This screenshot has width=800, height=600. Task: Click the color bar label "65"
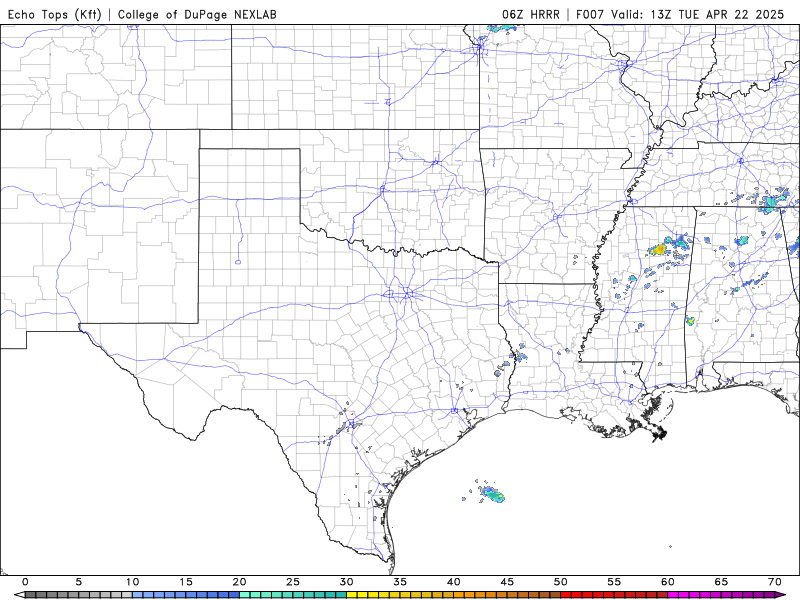click(x=721, y=582)
